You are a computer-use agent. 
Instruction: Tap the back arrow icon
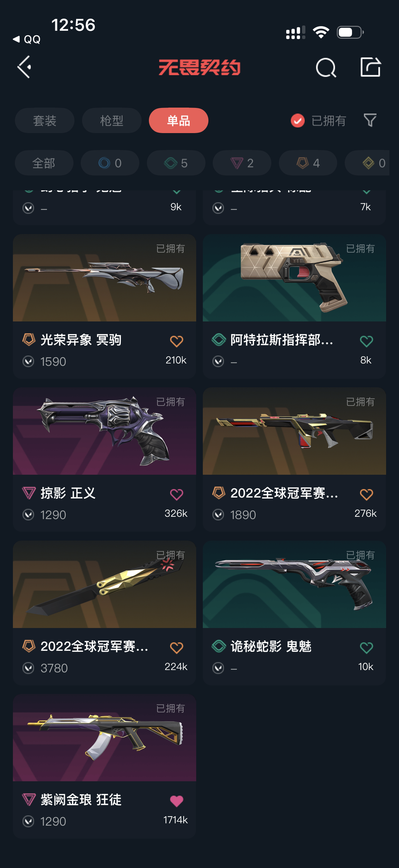point(24,67)
